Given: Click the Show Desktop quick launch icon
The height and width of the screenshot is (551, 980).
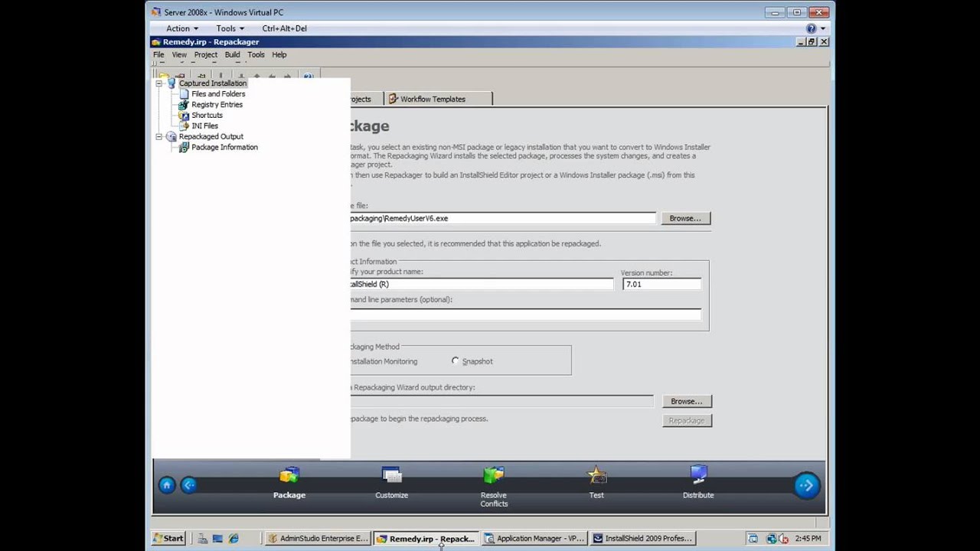Looking at the screenshot, I should click(217, 539).
